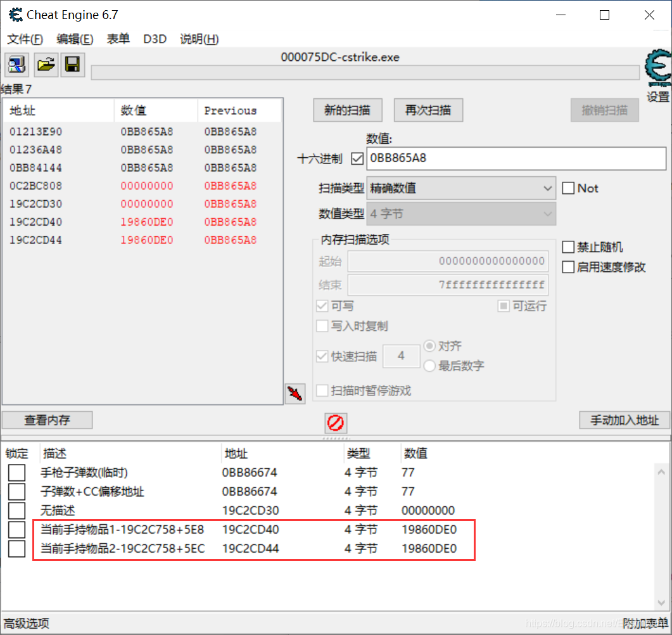Screen dimensions: 672x635
Task: Click the 类型 column header in address table
Action: [372, 454]
